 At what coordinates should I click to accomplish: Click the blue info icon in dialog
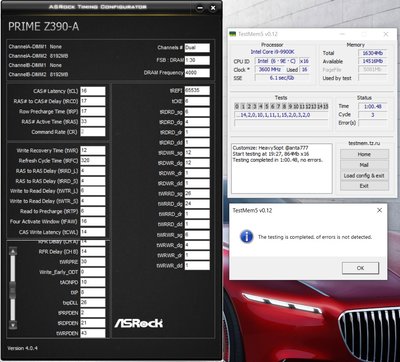click(x=247, y=236)
